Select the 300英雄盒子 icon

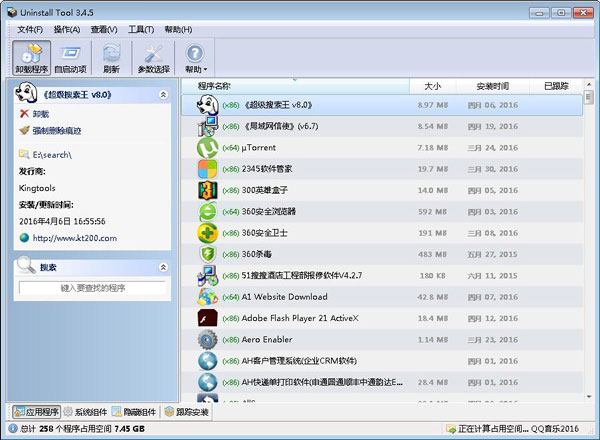pyautogui.click(x=207, y=190)
